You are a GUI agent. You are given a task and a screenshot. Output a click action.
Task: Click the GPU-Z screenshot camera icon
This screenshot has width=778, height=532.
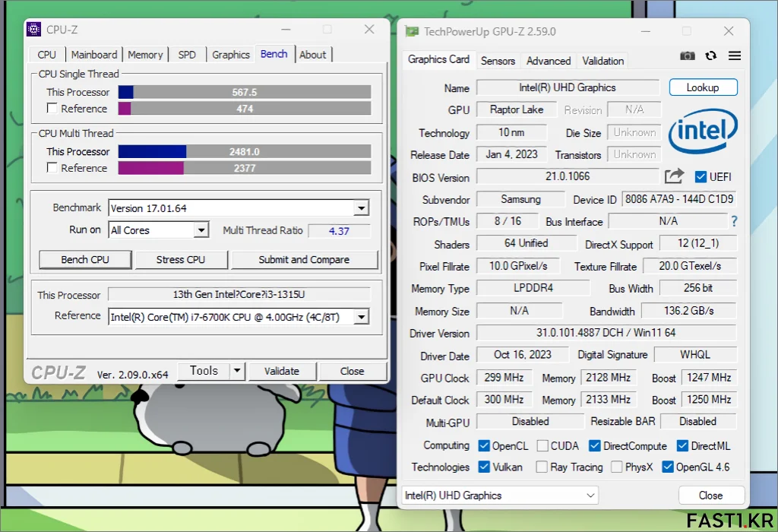click(687, 55)
